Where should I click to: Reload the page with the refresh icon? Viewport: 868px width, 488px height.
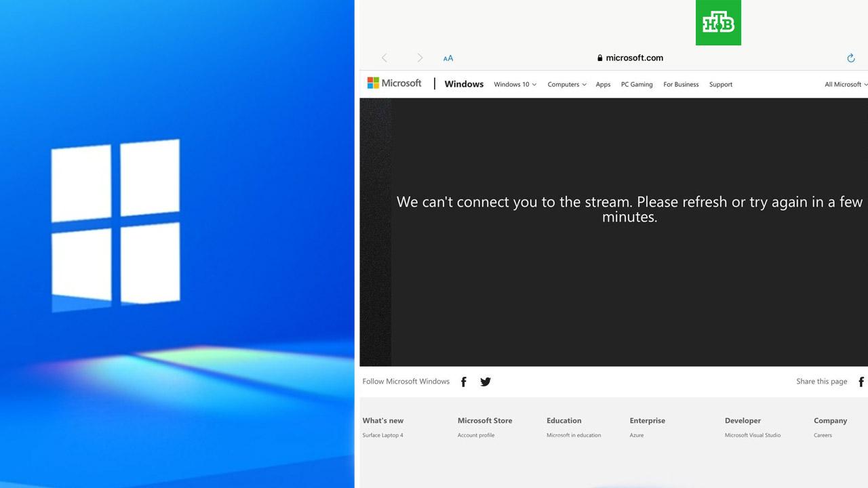[851, 58]
